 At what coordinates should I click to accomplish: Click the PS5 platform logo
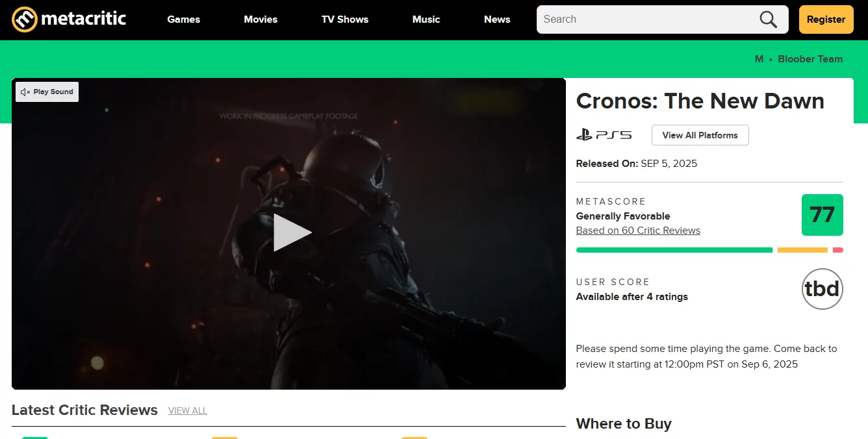tap(604, 135)
